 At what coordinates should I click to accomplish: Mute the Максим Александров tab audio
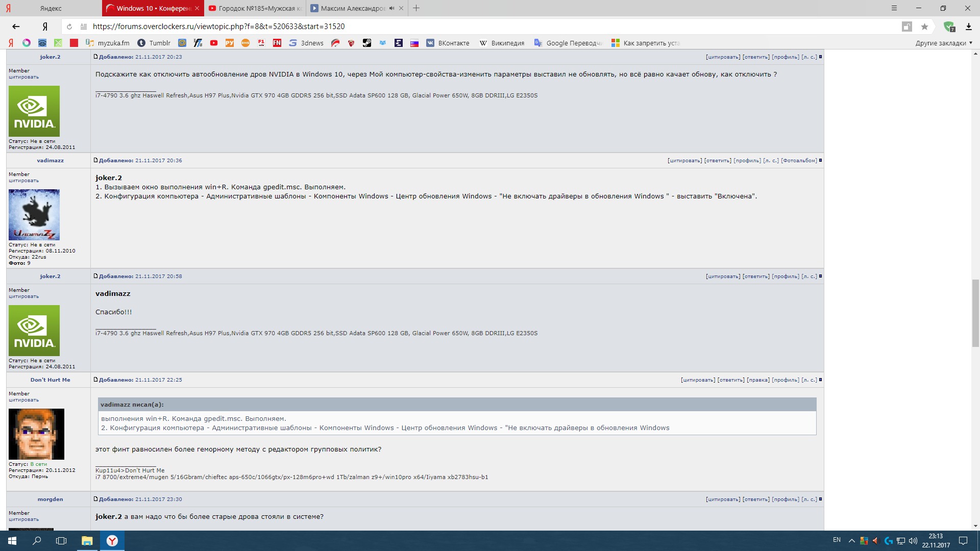(391, 8)
